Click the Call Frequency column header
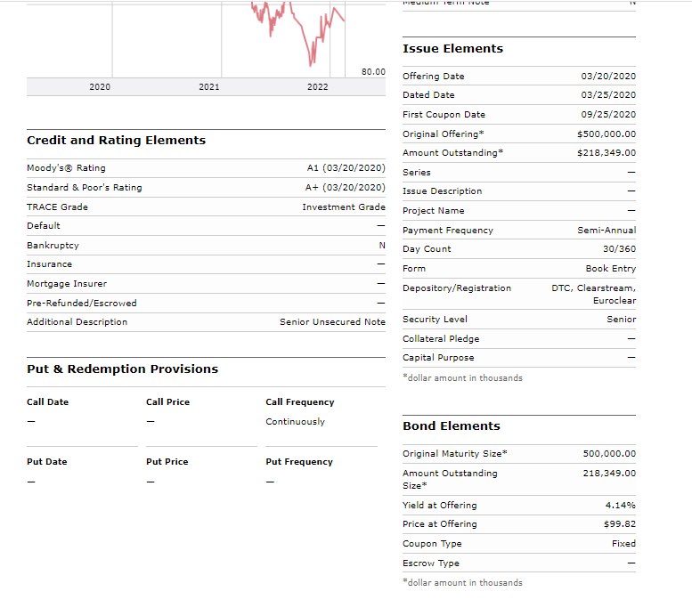This screenshot has width=692, height=616. (300, 402)
